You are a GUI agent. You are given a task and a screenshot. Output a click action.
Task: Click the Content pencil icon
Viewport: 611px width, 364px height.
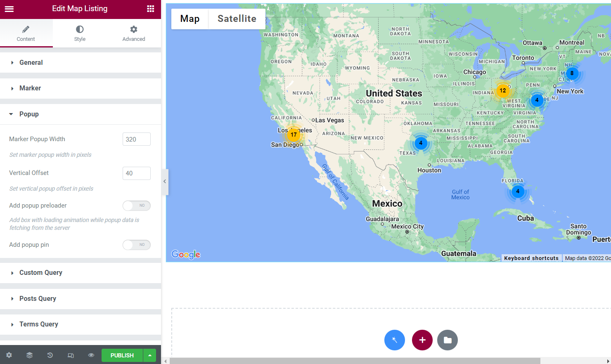click(x=26, y=29)
